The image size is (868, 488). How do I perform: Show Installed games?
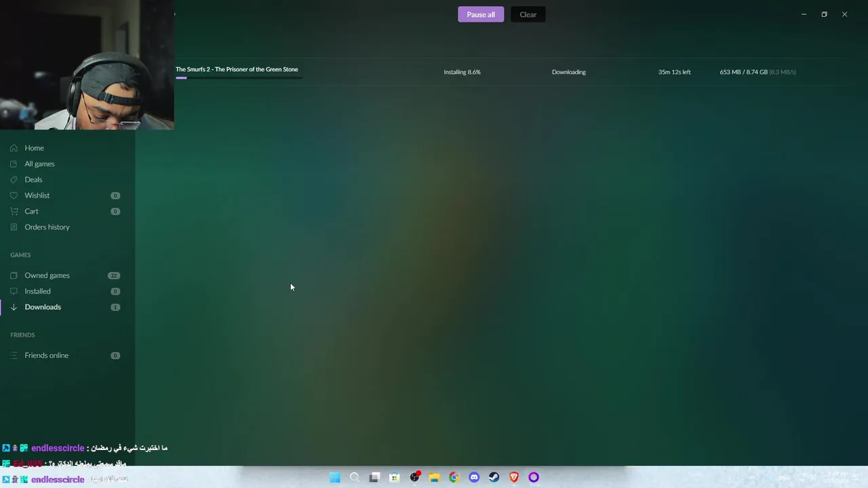[37, 291]
